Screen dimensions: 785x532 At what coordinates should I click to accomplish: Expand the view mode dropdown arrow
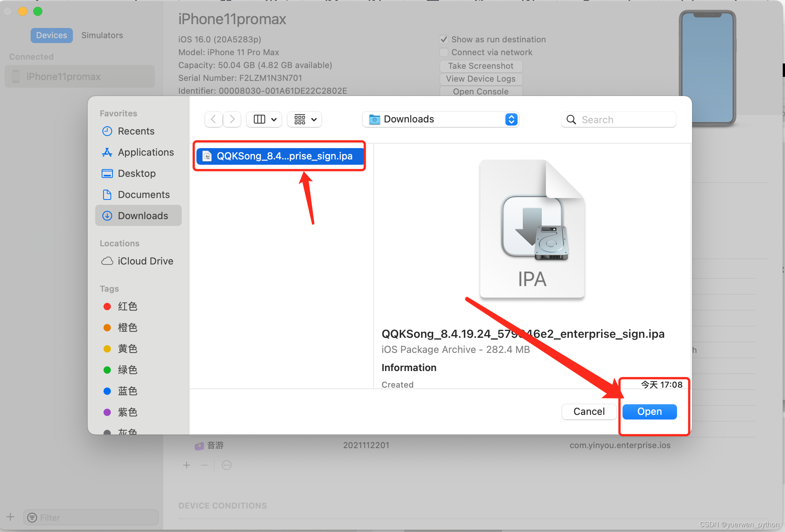pyautogui.click(x=274, y=119)
